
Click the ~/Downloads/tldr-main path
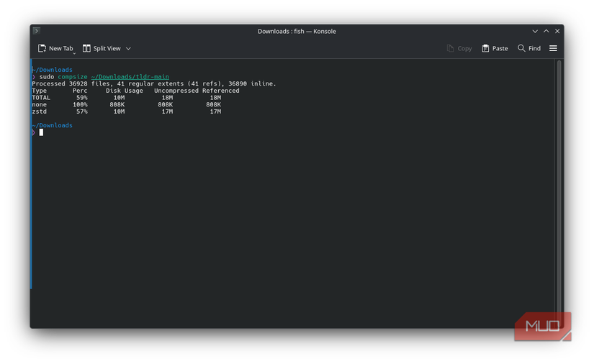click(x=130, y=77)
